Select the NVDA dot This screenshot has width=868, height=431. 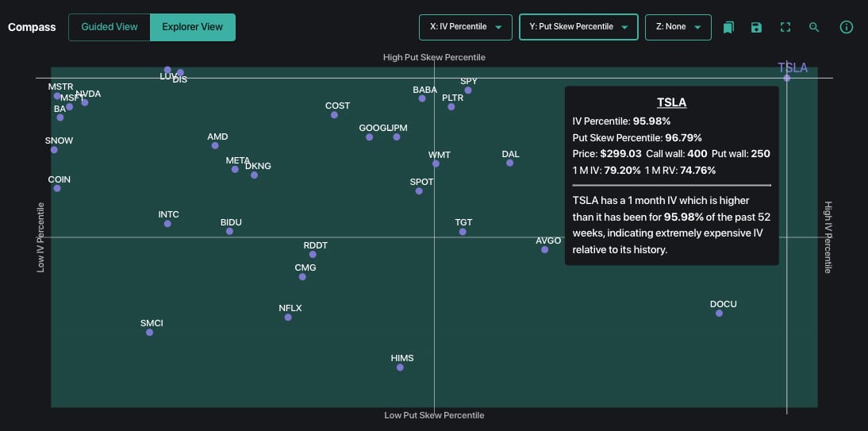pyautogui.click(x=85, y=102)
